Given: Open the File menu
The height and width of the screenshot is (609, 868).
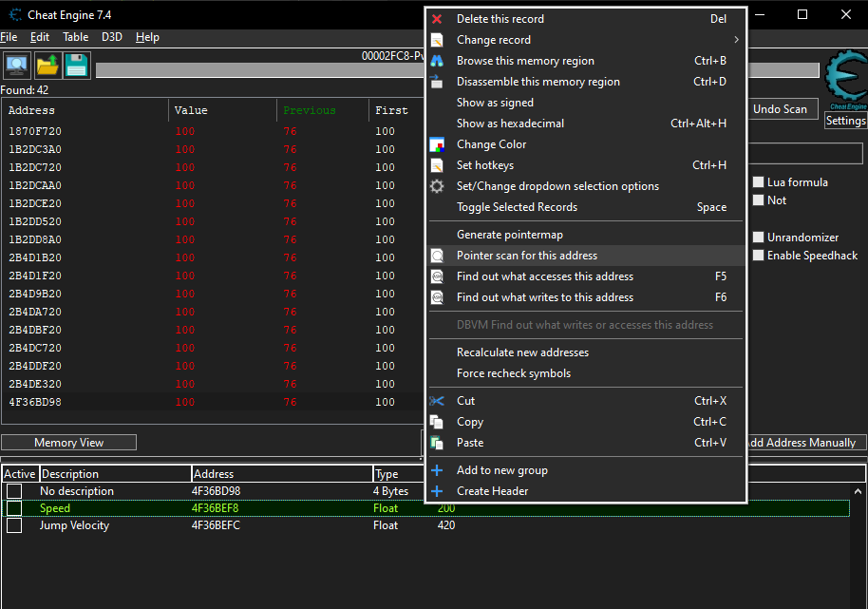Looking at the screenshot, I should coord(9,37).
